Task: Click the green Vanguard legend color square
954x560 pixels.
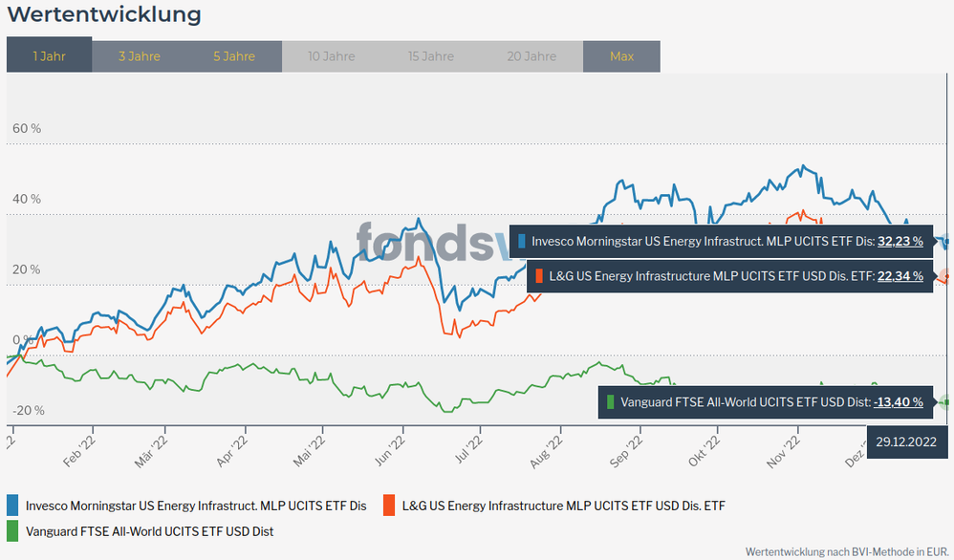Action: (x=13, y=530)
